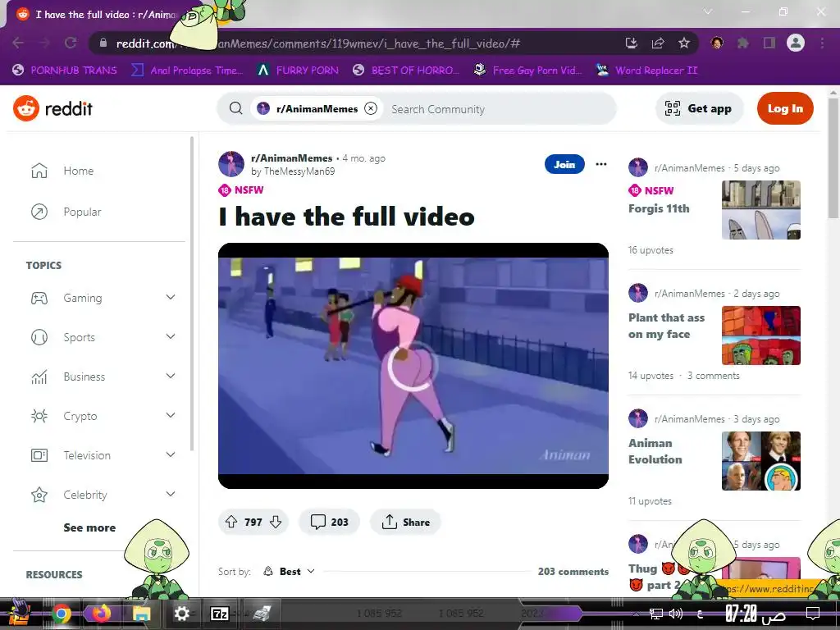Image resolution: width=840 pixels, height=630 pixels.
Task: Open the Get app button
Action: [699, 108]
